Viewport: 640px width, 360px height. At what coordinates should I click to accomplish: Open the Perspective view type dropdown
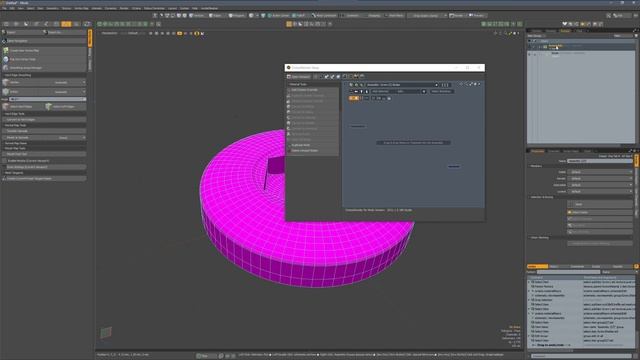coord(109,33)
